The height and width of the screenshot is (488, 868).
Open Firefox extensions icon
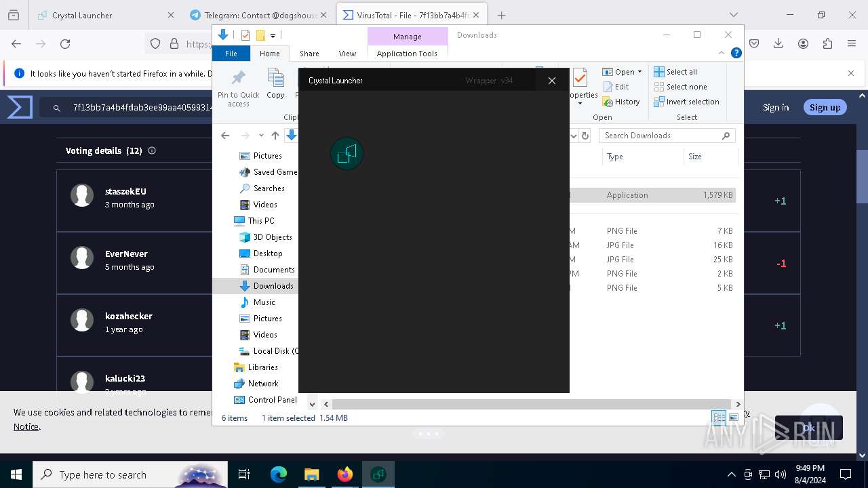point(827,44)
